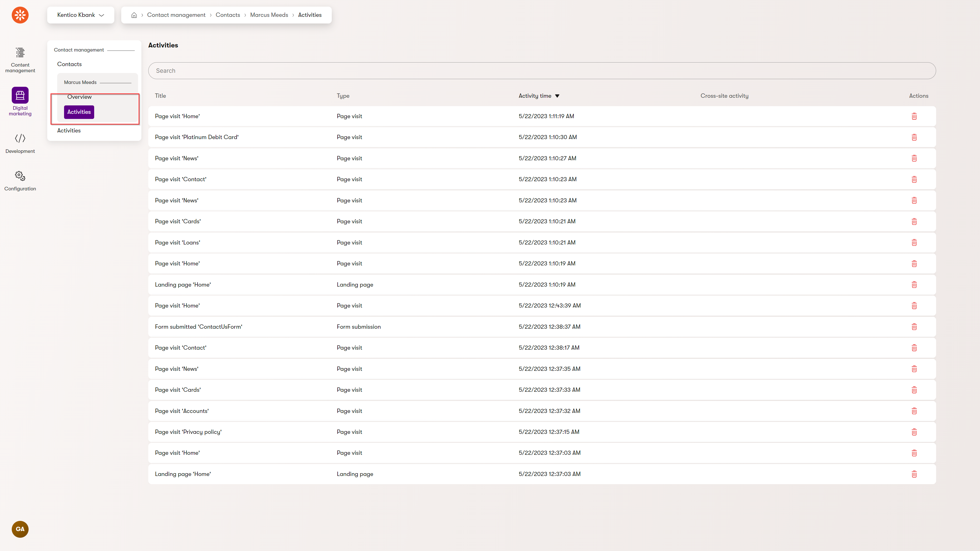
Task: Expand the Kentico Kbank workspace dropdown
Action: coord(80,15)
